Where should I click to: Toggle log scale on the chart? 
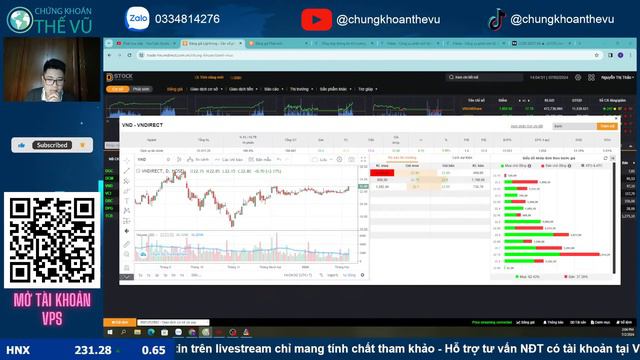point(333,275)
